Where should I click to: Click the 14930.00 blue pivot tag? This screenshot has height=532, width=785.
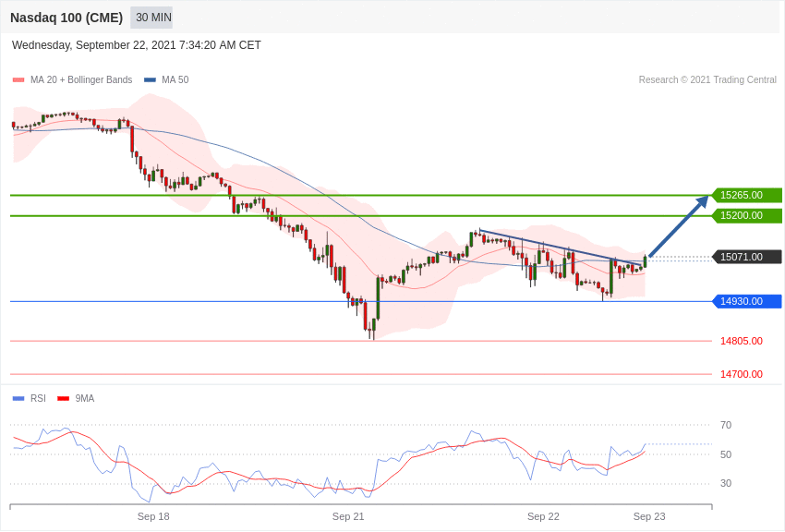pos(746,301)
